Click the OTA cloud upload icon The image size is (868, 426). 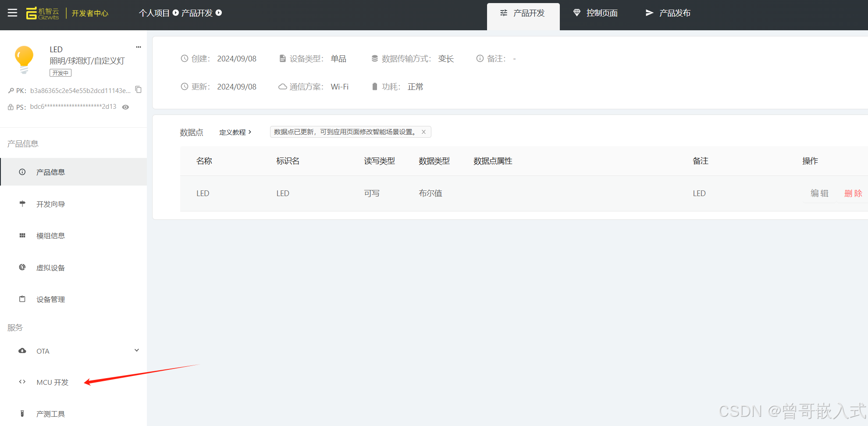[22, 351]
